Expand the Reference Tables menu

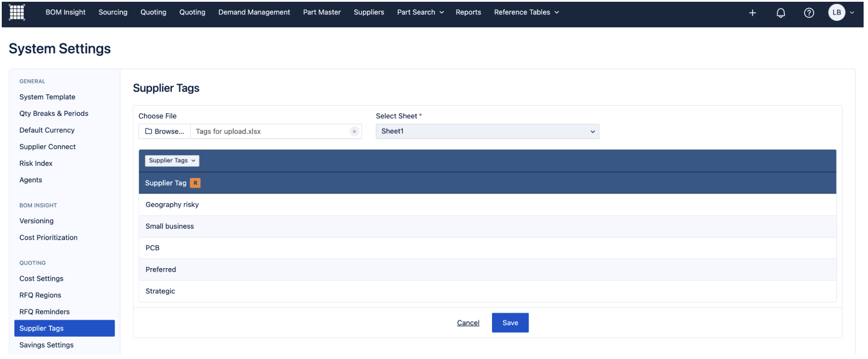pyautogui.click(x=526, y=12)
